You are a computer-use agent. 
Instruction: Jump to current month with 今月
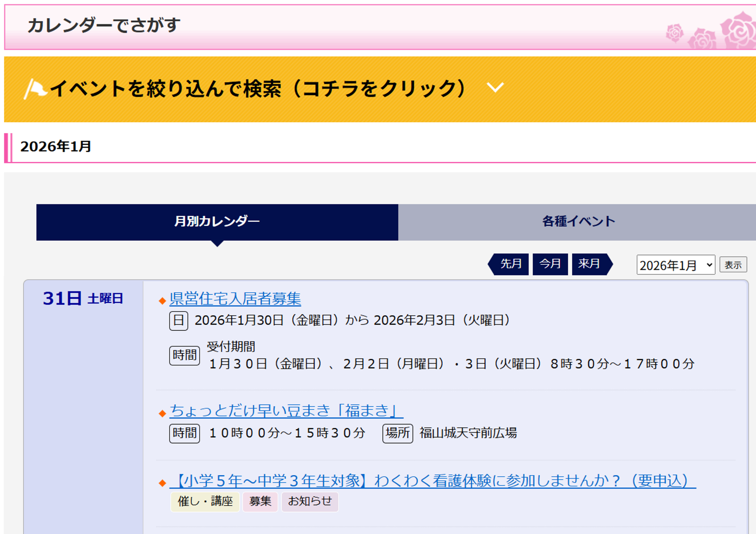point(550,264)
